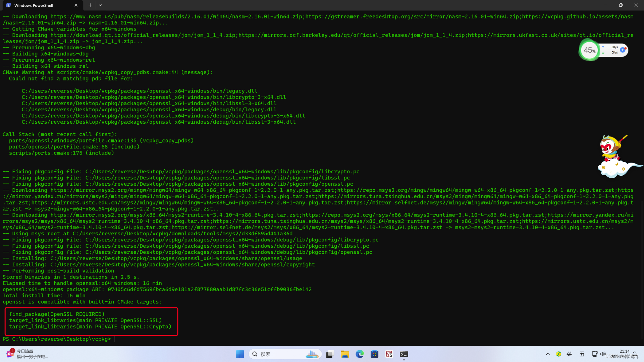Click the ports/openssl/portfile.cmake:68 line
Screen dimensions: 644x362
(x=74, y=147)
